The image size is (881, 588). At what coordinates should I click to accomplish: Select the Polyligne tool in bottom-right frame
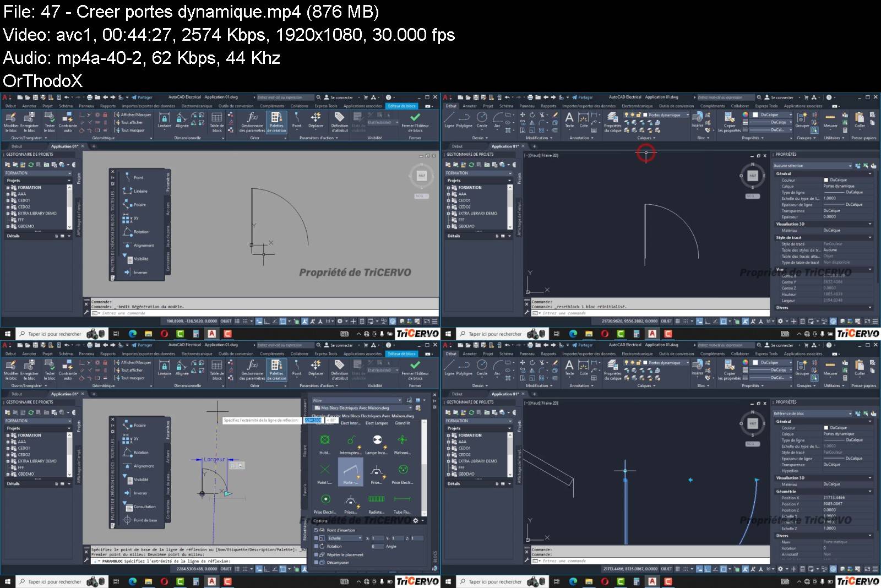pyautogui.click(x=464, y=367)
